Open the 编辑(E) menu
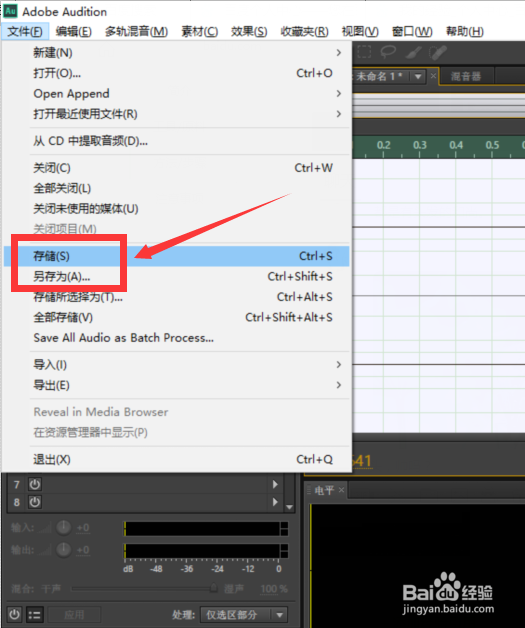Screen dimensions: 525x628 tap(74, 31)
